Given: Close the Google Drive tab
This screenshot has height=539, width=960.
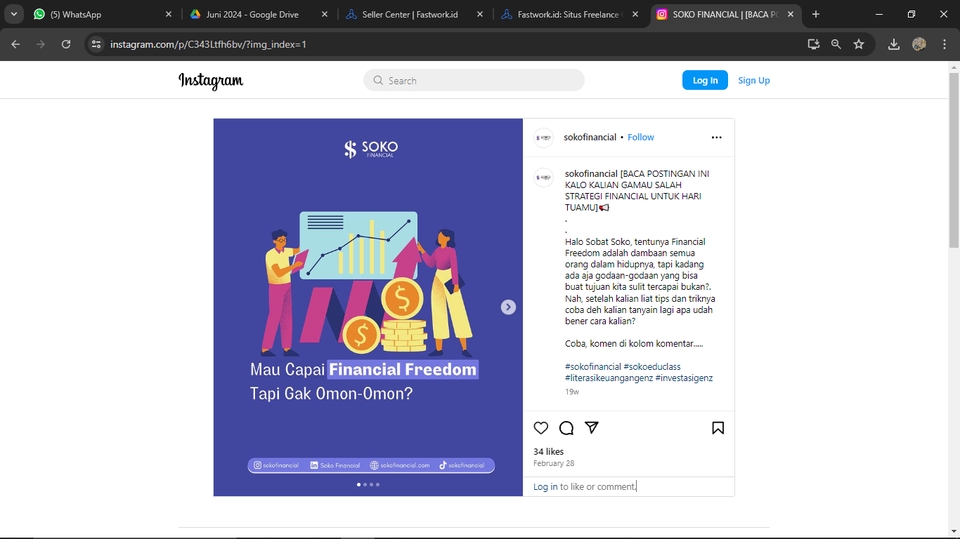Looking at the screenshot, I should point(324,14).
